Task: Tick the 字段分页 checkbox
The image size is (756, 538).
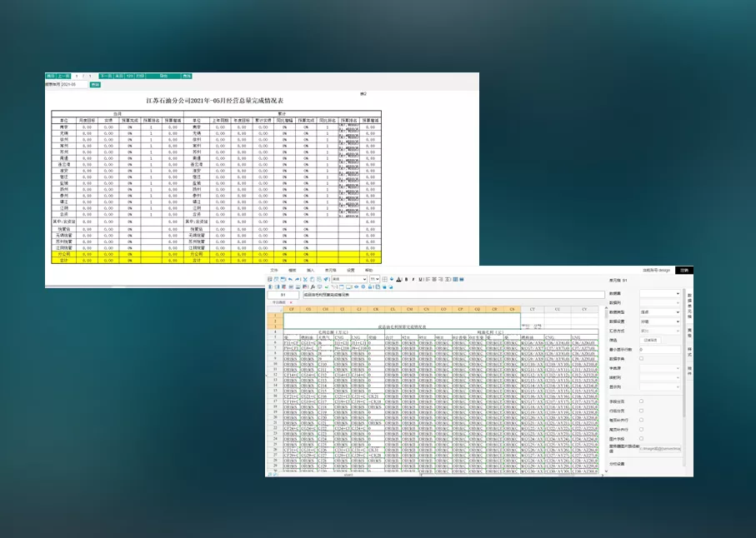Action: point(641,401)
